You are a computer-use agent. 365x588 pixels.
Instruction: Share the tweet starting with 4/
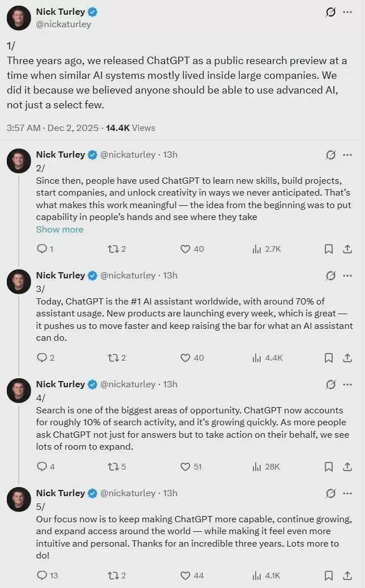pos(347,467)
